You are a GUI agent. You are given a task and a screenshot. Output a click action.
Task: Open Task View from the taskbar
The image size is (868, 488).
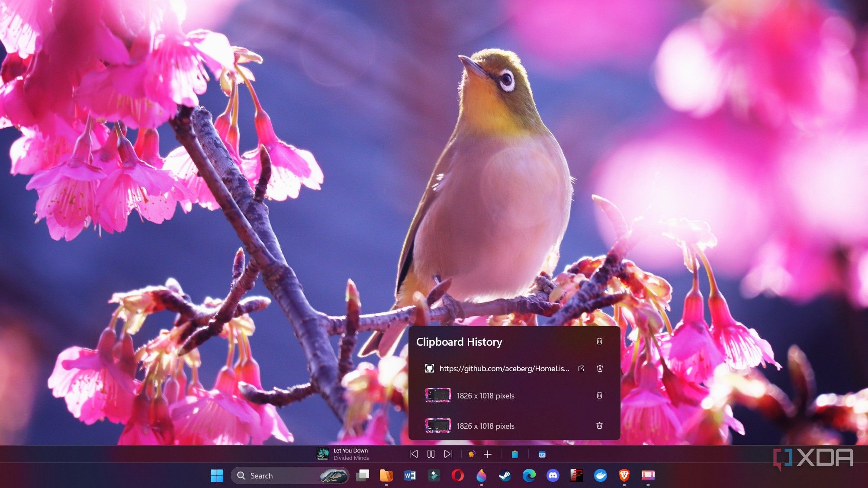(x=363, y=475)
